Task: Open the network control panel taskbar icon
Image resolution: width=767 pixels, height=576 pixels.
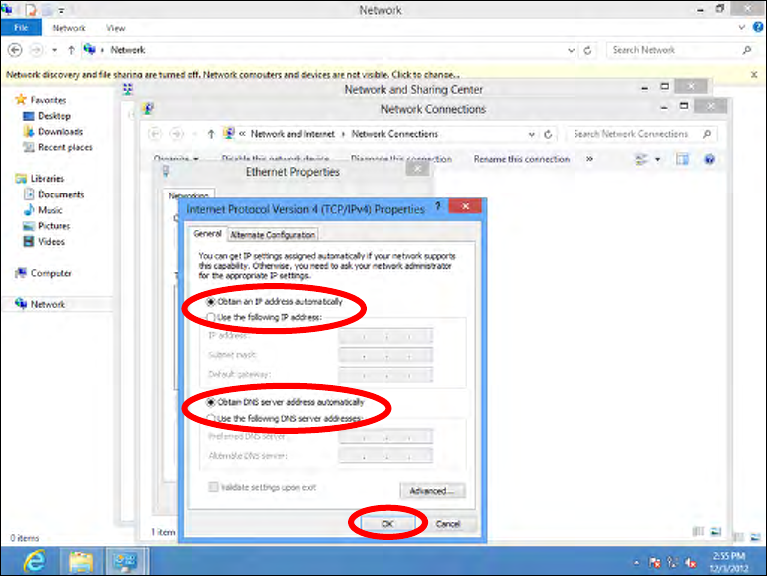Action: click(125, 561)
